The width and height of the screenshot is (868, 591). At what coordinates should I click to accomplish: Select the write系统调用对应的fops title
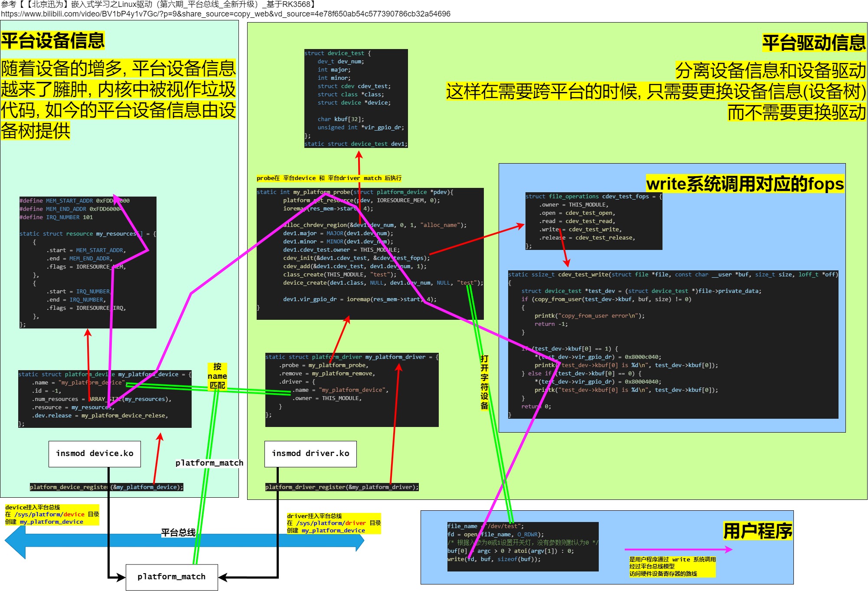point(744,184)
